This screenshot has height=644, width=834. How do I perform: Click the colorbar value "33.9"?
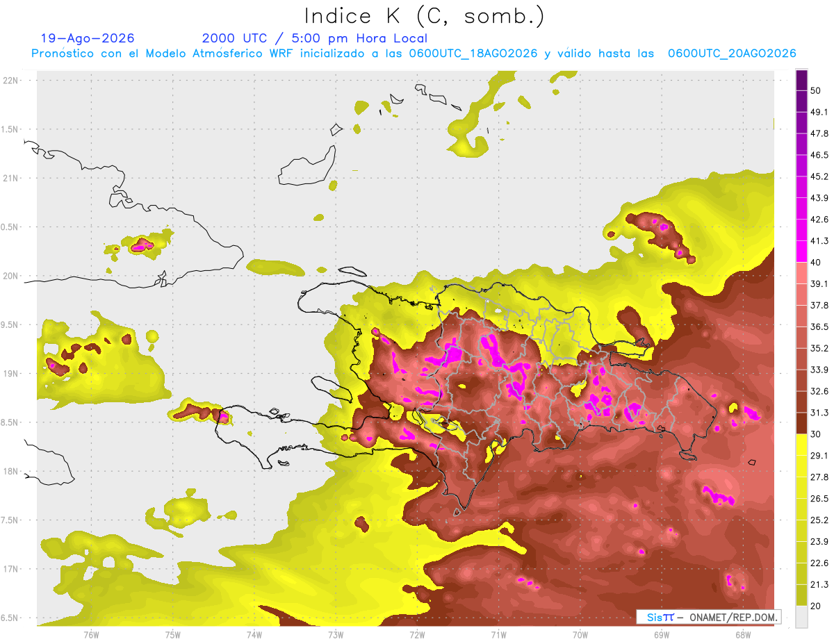point(819,370)
